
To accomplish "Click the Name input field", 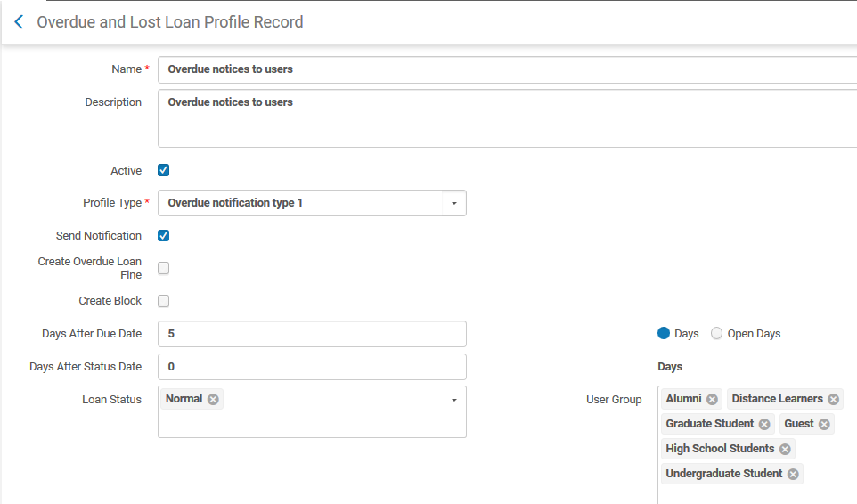I will click(x=506, y=69).
